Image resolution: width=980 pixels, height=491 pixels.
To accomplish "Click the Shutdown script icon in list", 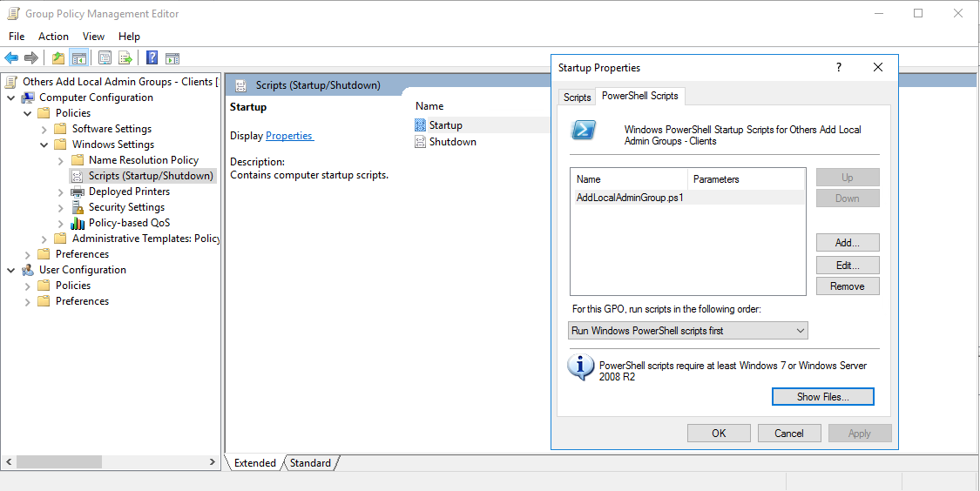I will coord(420,142).
